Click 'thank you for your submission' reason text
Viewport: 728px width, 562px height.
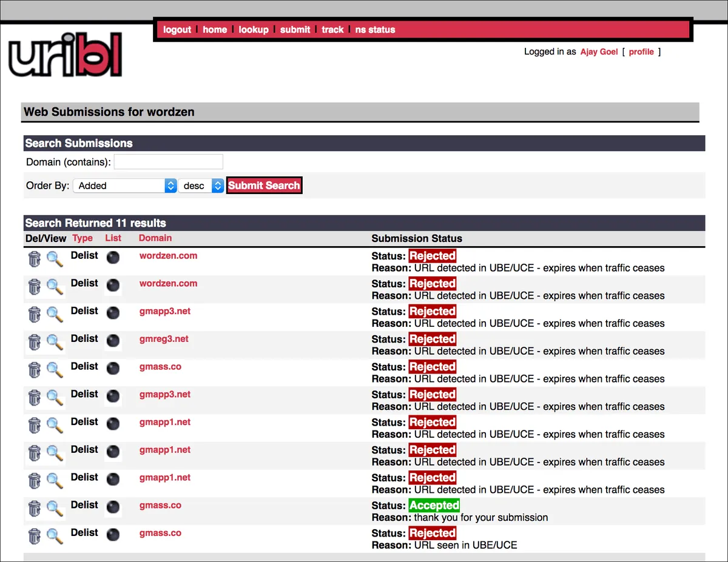point(481,518)
